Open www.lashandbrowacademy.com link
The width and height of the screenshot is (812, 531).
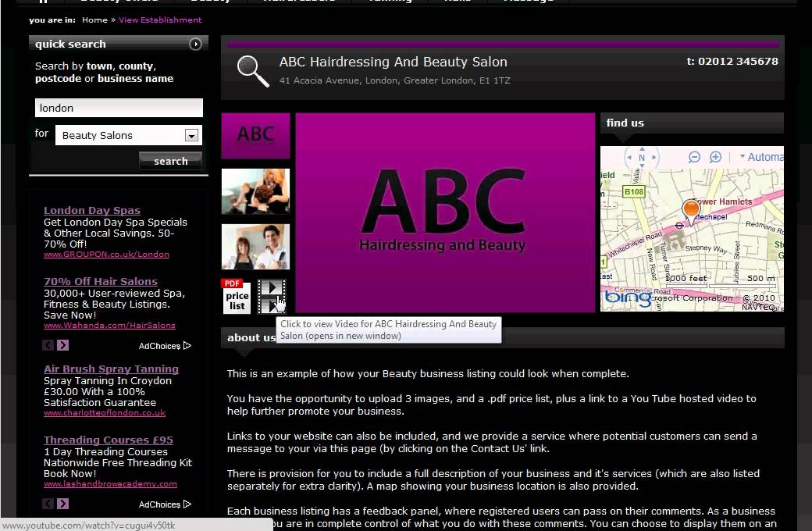[110, 484]
